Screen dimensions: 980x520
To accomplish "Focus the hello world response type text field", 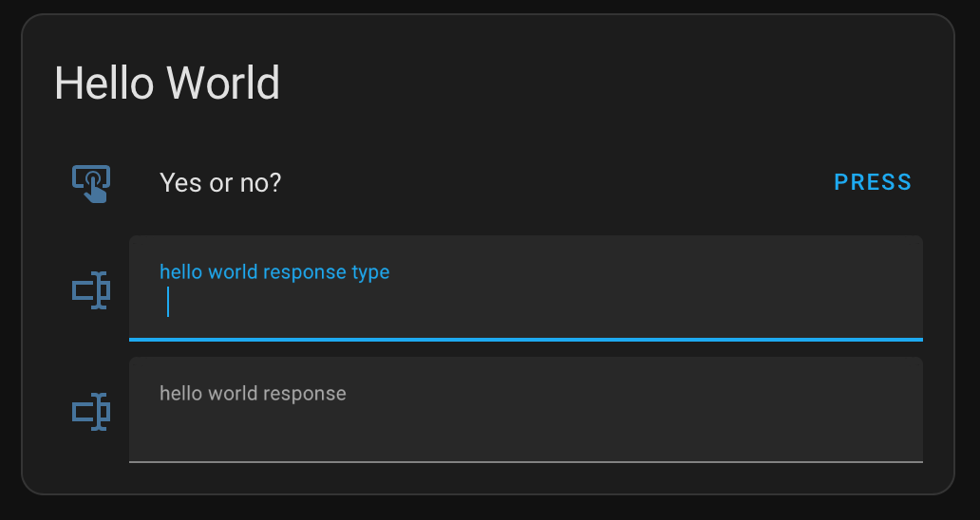I will pos(526,288).
